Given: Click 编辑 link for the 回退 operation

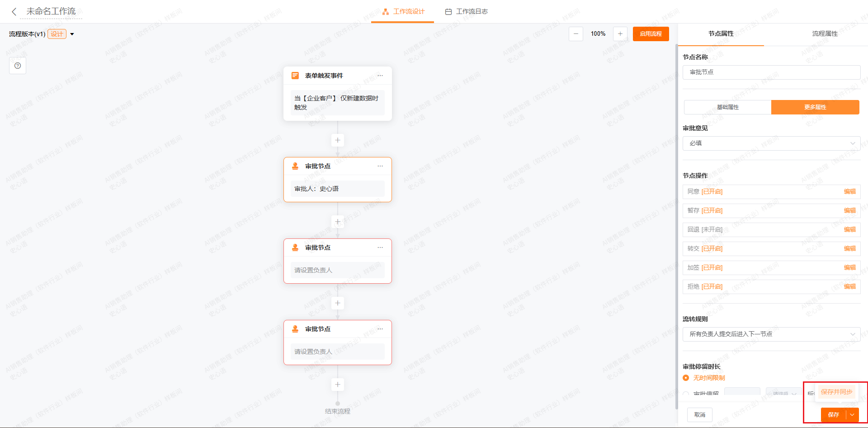Looking at the screenshot, I should [x=849, y=230].
